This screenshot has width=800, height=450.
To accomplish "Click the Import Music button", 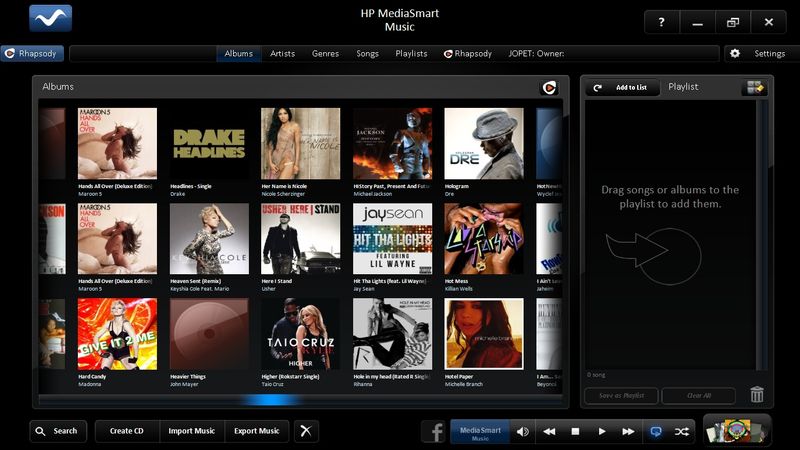I will [x=192, y=431].
